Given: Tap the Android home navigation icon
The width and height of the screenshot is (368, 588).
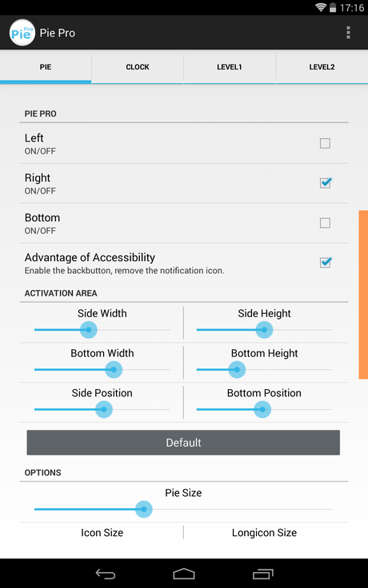Looking at the screenshot, I should [184, 574].
